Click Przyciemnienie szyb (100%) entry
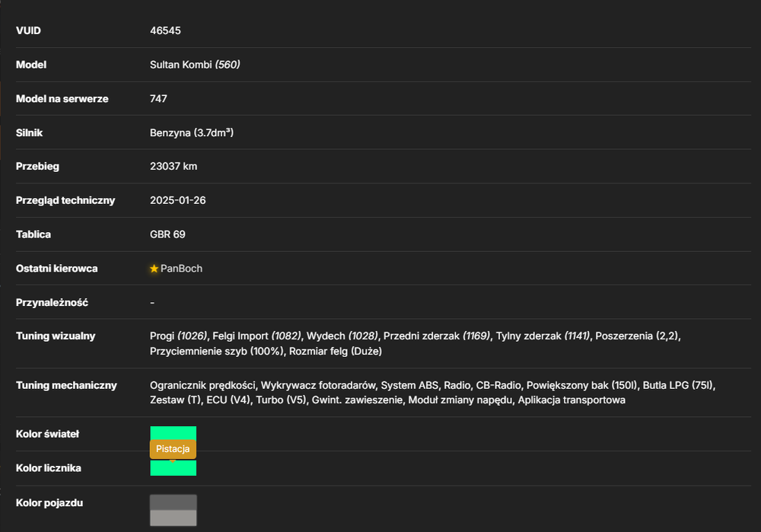 [x=217, y=351]
